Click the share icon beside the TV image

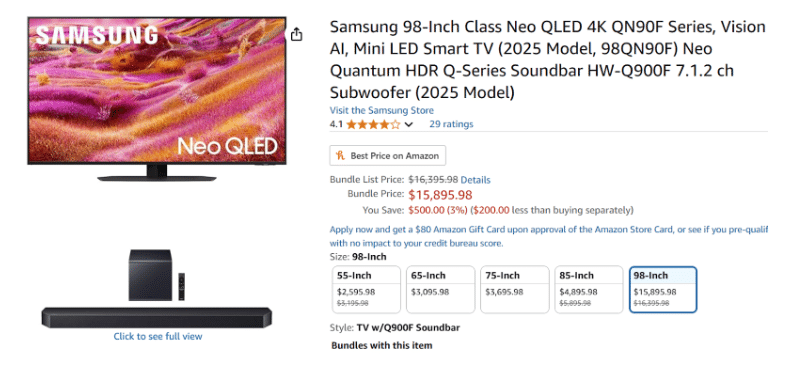297,34
